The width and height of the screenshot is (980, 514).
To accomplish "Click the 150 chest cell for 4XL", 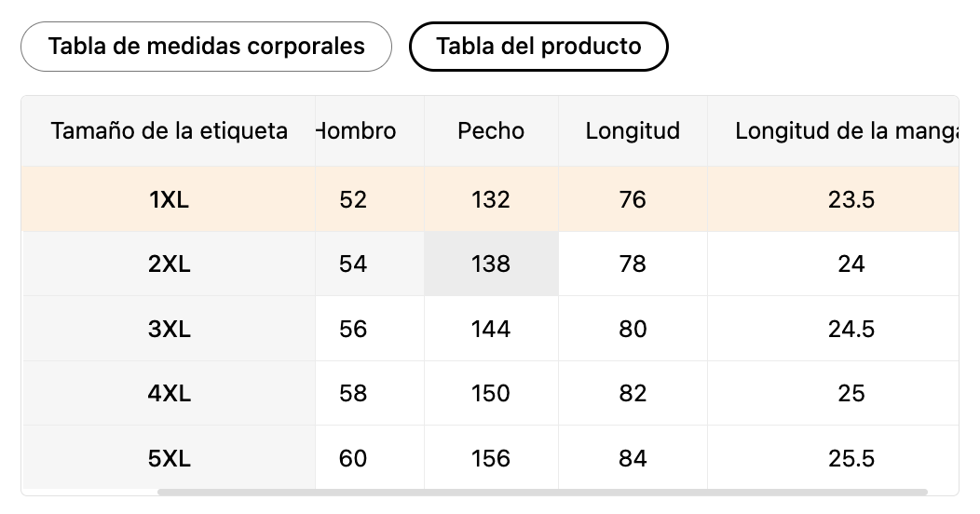I will 491,394.
